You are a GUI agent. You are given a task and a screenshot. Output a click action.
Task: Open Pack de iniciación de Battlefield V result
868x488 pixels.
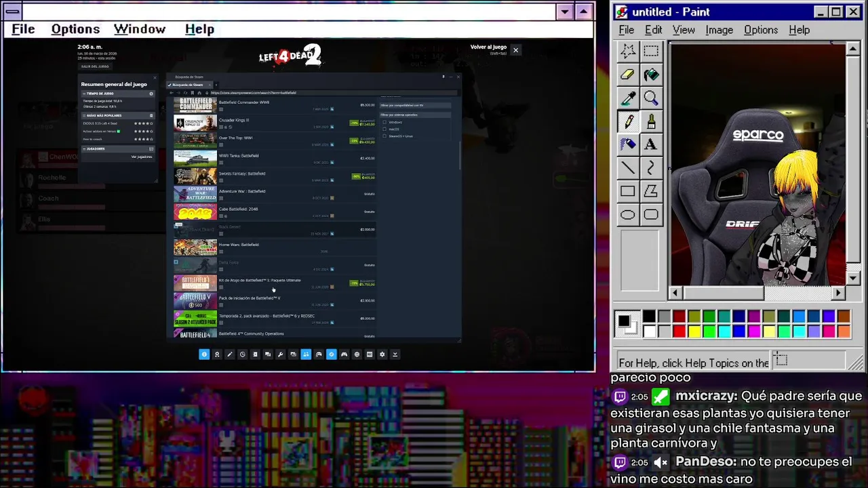275,300
